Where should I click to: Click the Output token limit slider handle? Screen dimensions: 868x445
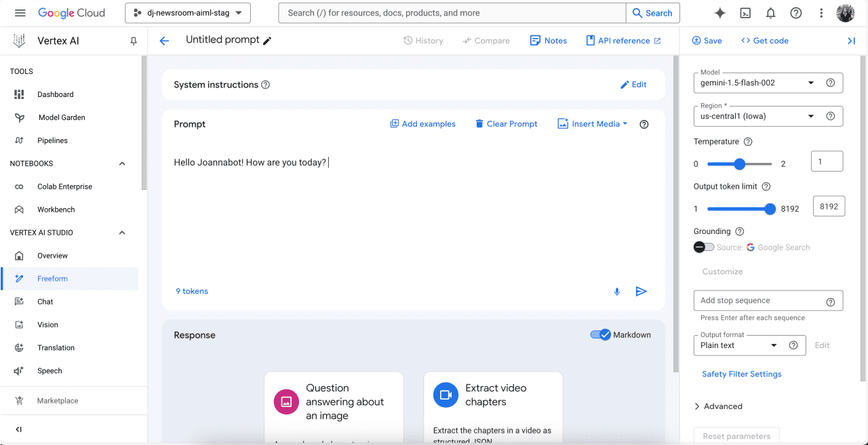point(770,209)
